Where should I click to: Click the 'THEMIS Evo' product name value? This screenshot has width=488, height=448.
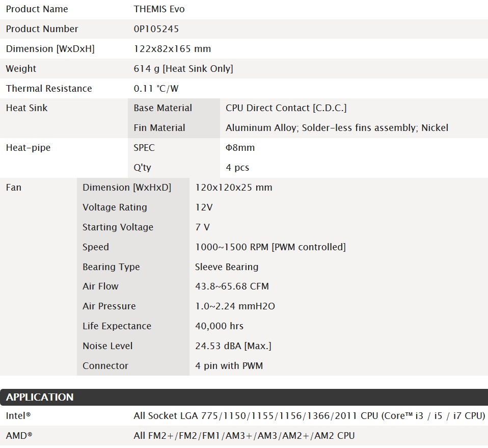(x=159, y=9)
